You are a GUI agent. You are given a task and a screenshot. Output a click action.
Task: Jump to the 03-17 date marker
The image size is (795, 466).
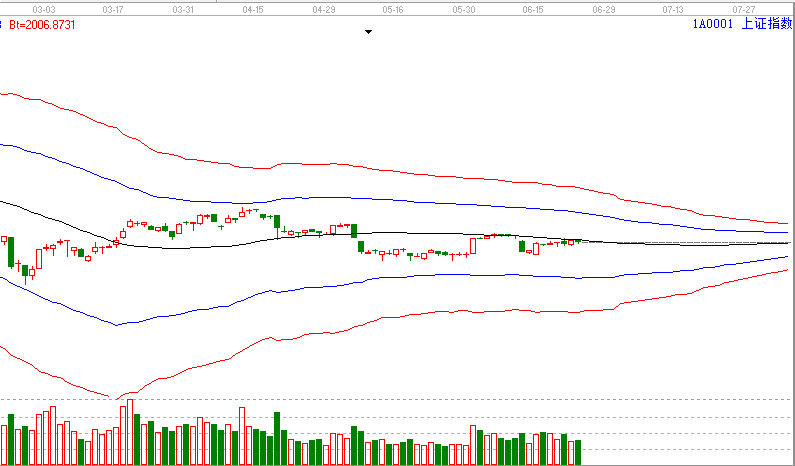tap(114, 8)
